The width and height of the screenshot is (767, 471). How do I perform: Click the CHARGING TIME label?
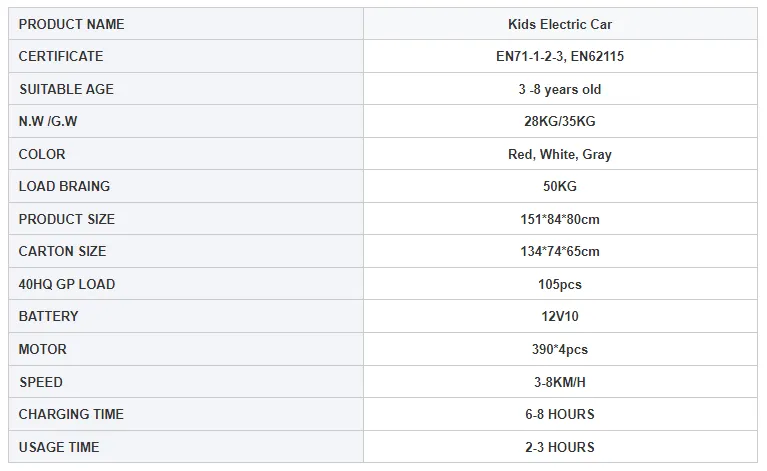69,414
